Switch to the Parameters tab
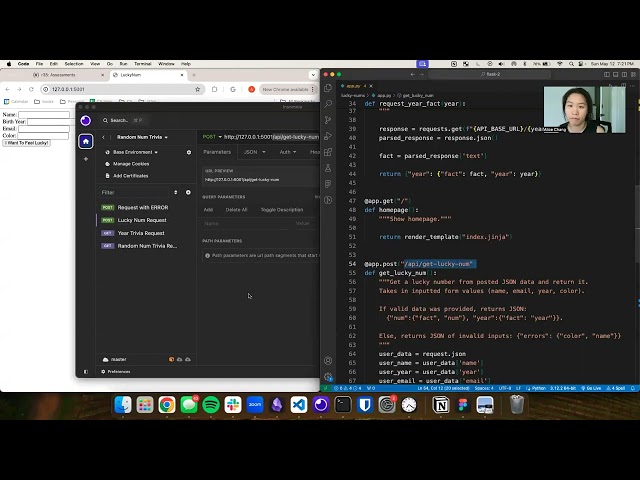Viewport: 640px width, 480px height. [x=217, y=152]
